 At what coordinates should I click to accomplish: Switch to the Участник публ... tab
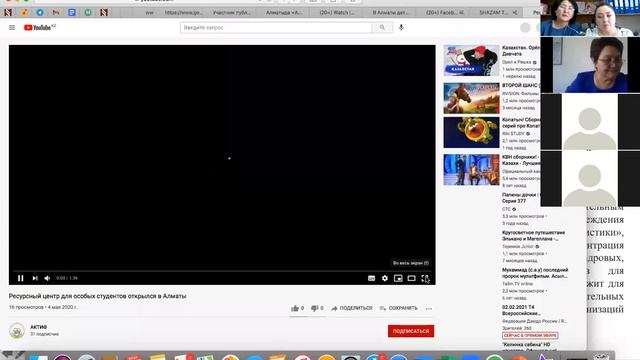[231, 13]
